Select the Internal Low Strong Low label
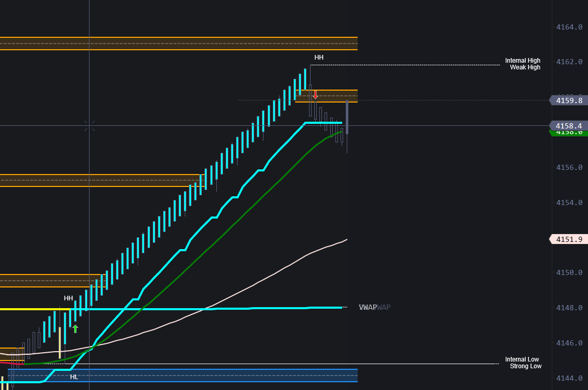 click(523, 363)
